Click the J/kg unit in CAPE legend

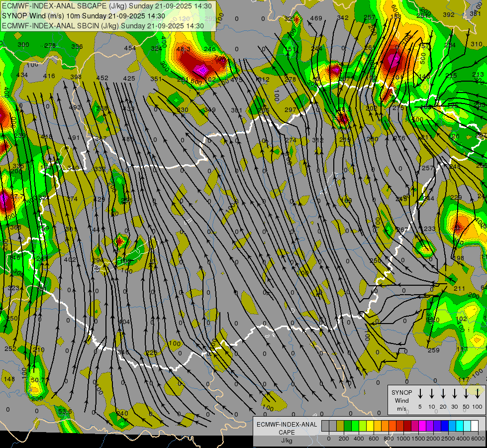pos(287,441)
